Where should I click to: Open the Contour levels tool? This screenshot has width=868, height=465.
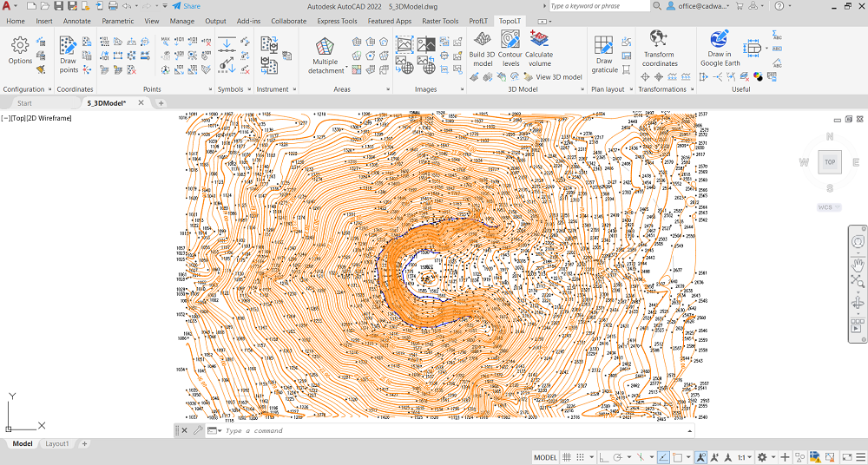pyautogui.click(x=510, y=49)
